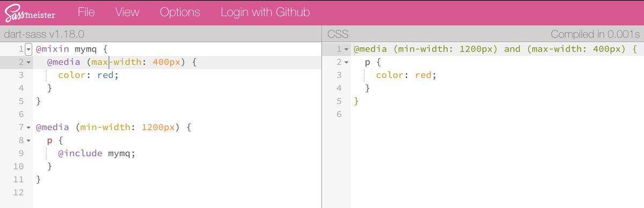Viewport: 644px width, 208px height.
Task: Collapse the p block fold arrow on line 8
Action: click(28, 140)
